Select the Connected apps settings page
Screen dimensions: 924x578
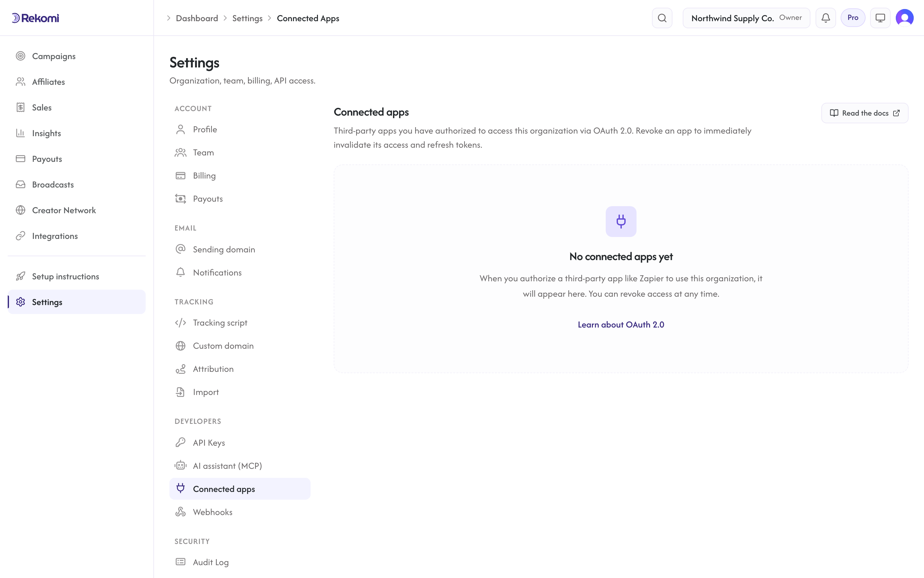click(240, 489)
